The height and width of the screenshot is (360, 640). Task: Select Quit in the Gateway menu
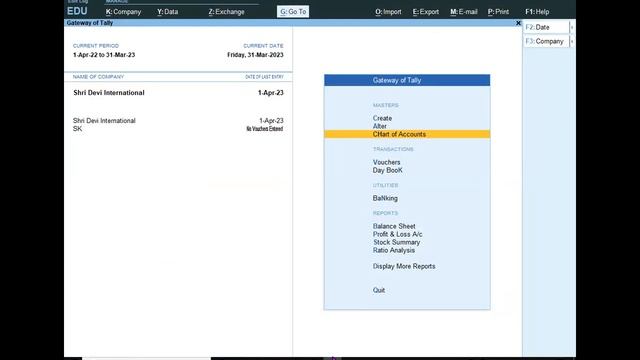pyautogui.click(x=378, y=290)
